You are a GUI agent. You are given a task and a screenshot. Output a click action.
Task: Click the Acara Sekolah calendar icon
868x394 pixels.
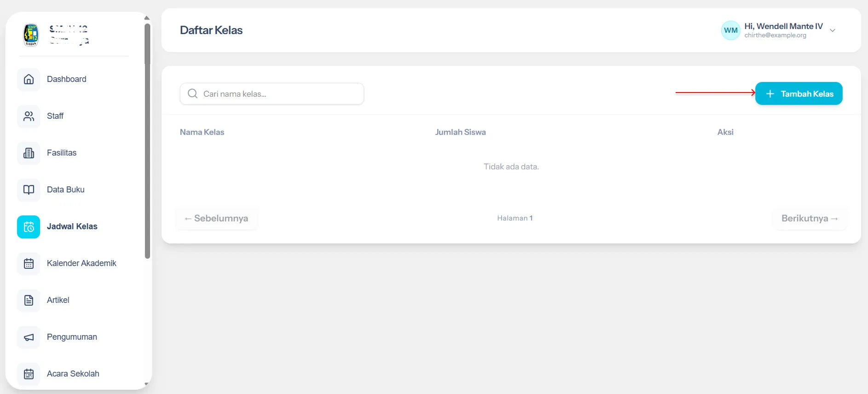coord(29,374)
